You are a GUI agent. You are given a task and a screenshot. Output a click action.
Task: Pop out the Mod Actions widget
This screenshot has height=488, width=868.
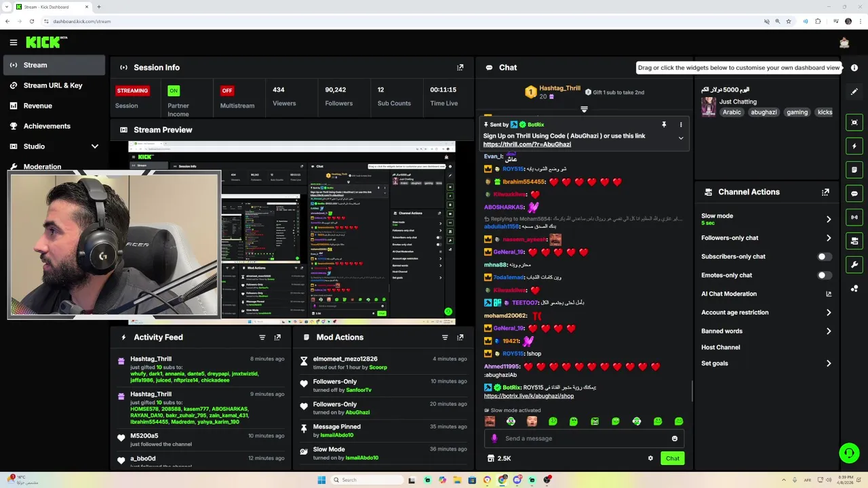click(x=460, y=337)
